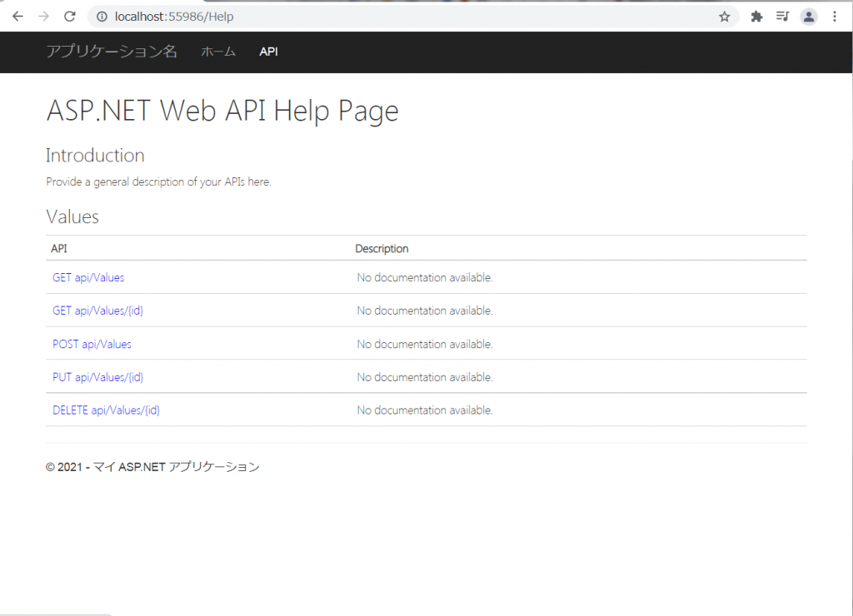Click the browser profile avatar
The height and width of the screenshot is (616, 853).
tap(809, 16)
